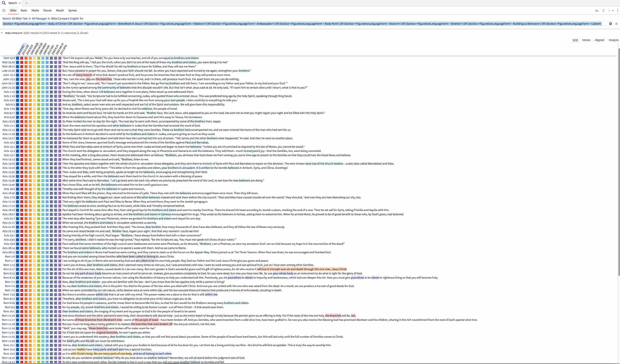This screenshot has width=620, height=364.
Task: Open the bar chart graph icon
Action: [597, 11]
